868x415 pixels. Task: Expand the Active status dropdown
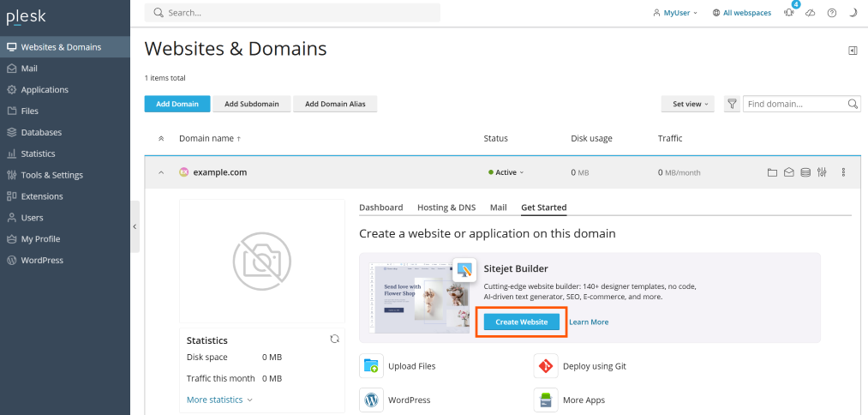[x=506, y=172]
